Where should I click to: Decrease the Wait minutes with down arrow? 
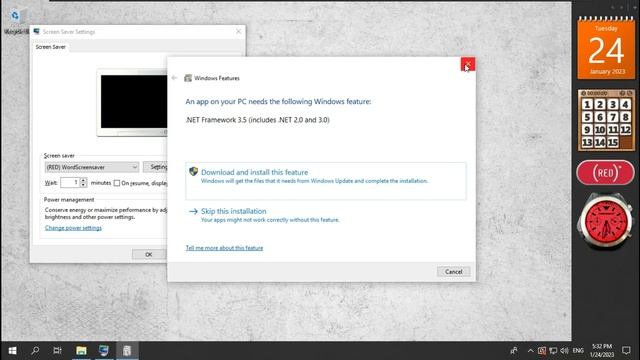point(83,185)
